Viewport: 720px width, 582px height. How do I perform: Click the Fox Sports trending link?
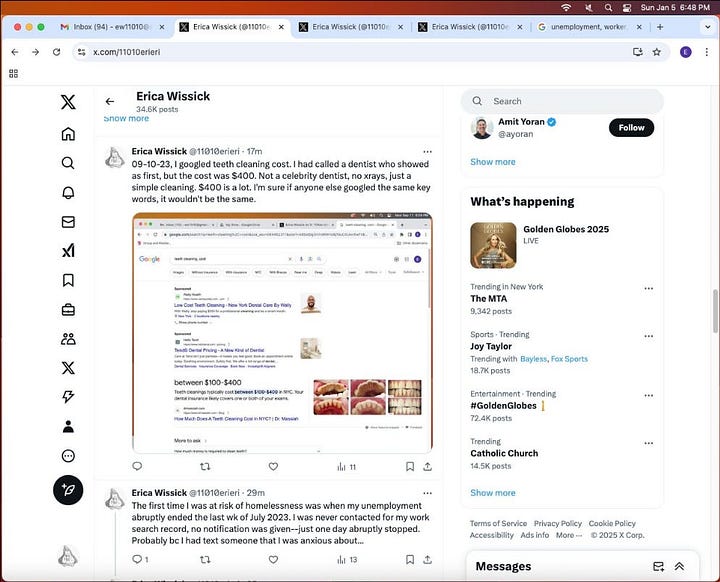[x=569, y=359]
